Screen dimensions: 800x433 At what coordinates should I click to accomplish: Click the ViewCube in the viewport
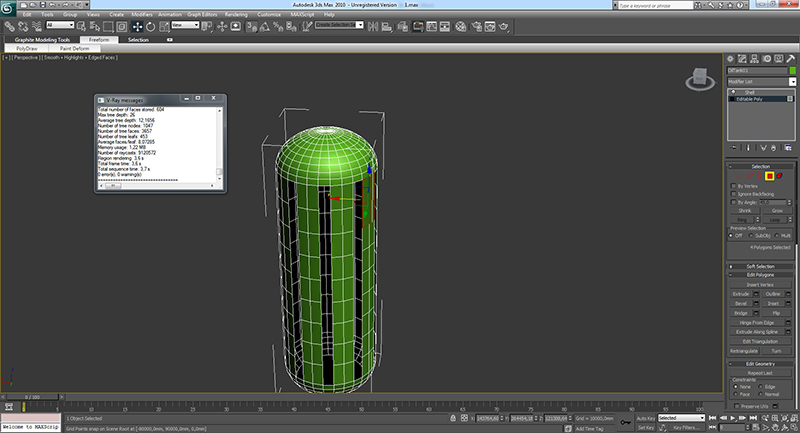point(700,79)
